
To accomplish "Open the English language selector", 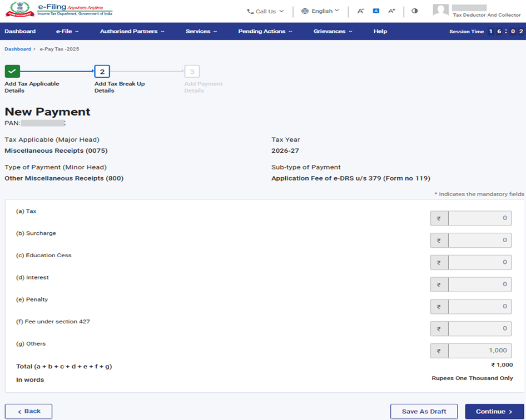I will 320,11.
